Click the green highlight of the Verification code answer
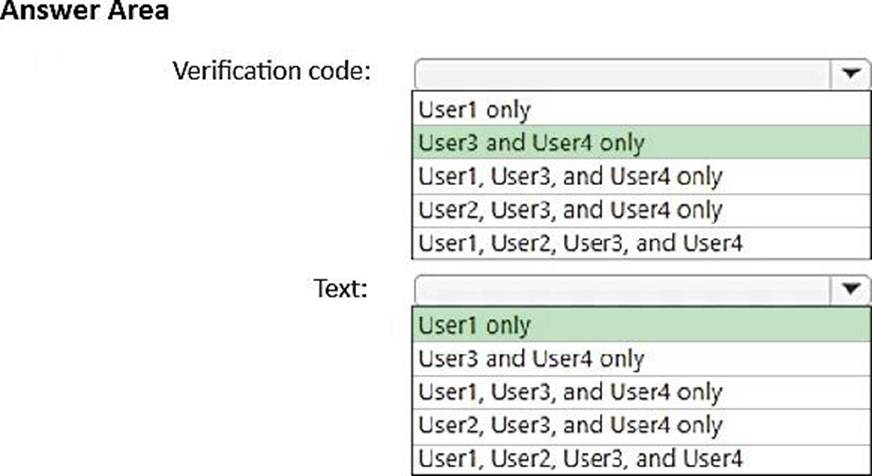 [x=641, y=142]
